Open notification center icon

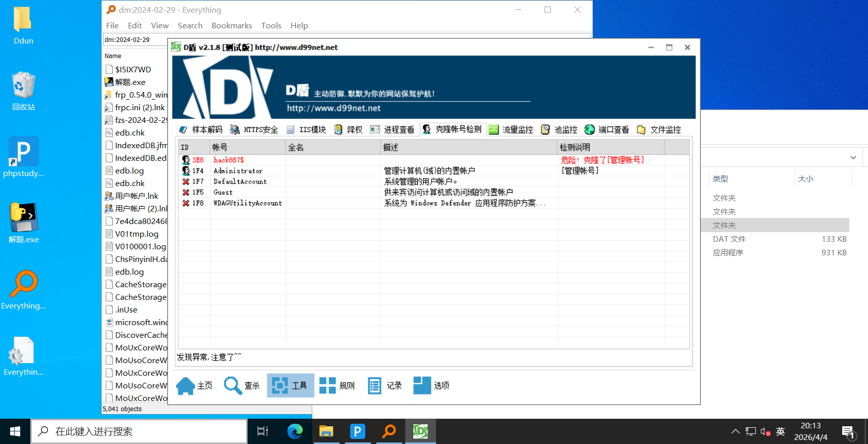[x=849, y=432]
